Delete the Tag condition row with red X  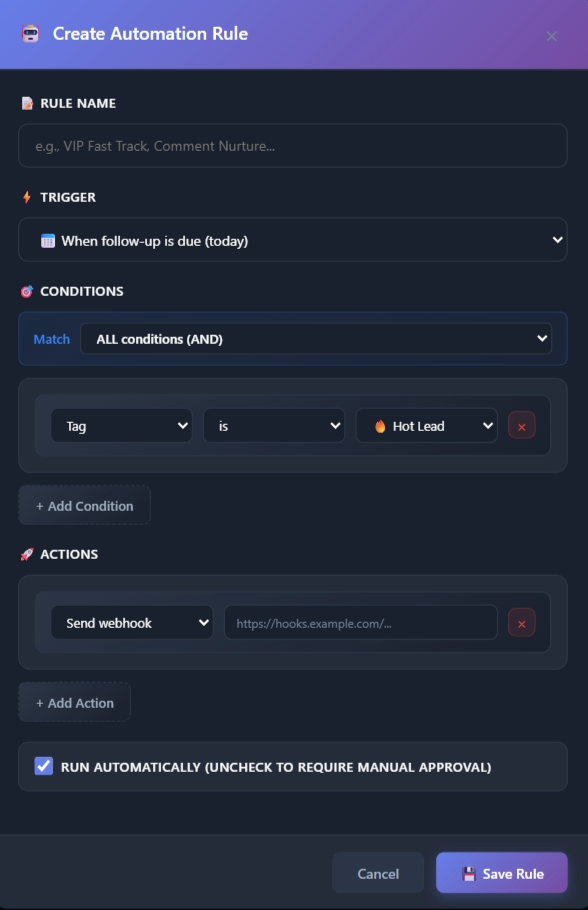pos(520,425)
